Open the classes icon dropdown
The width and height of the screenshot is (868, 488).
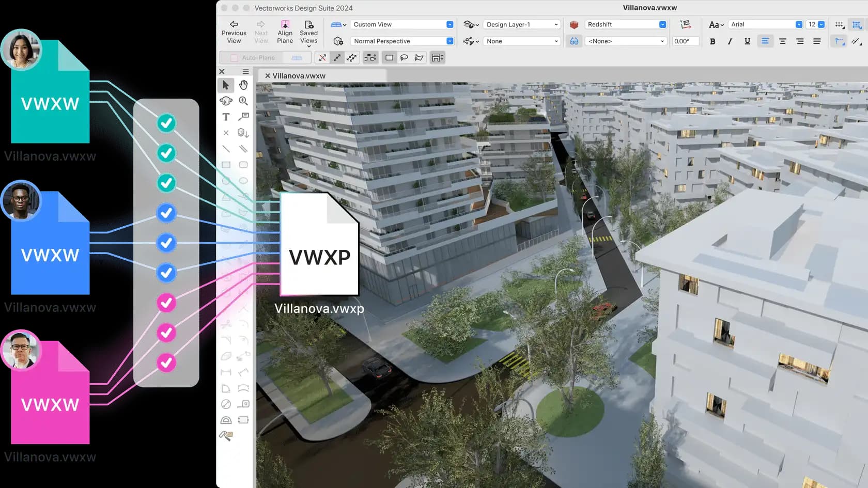[471, 41]
